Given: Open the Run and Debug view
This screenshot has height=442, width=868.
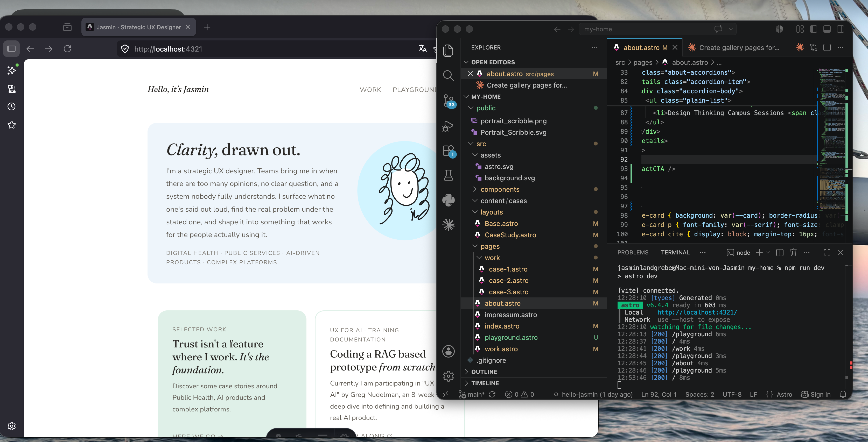Looking at the screenshot, I should [x=448, y=126].
